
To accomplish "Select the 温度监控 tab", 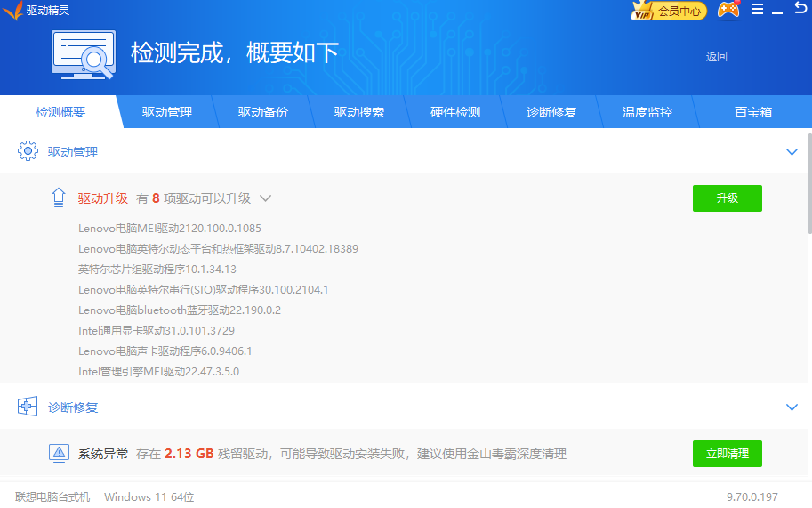I will [x=647, y=112].
